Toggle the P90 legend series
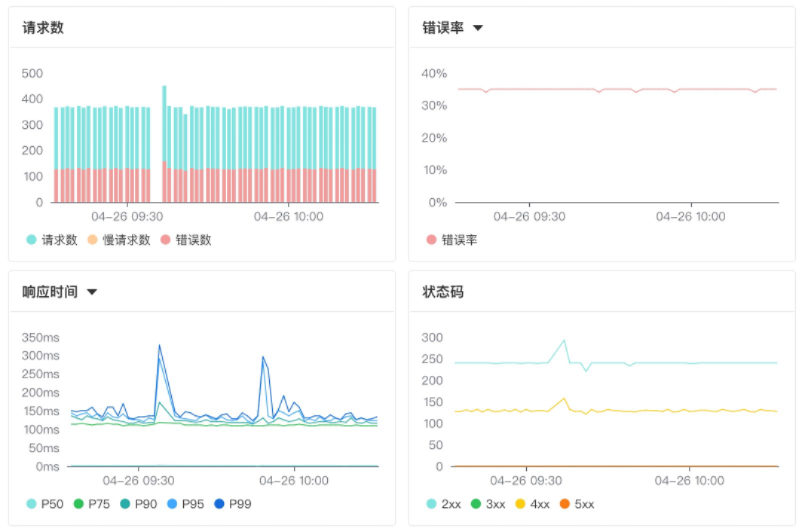 [139, 504]
